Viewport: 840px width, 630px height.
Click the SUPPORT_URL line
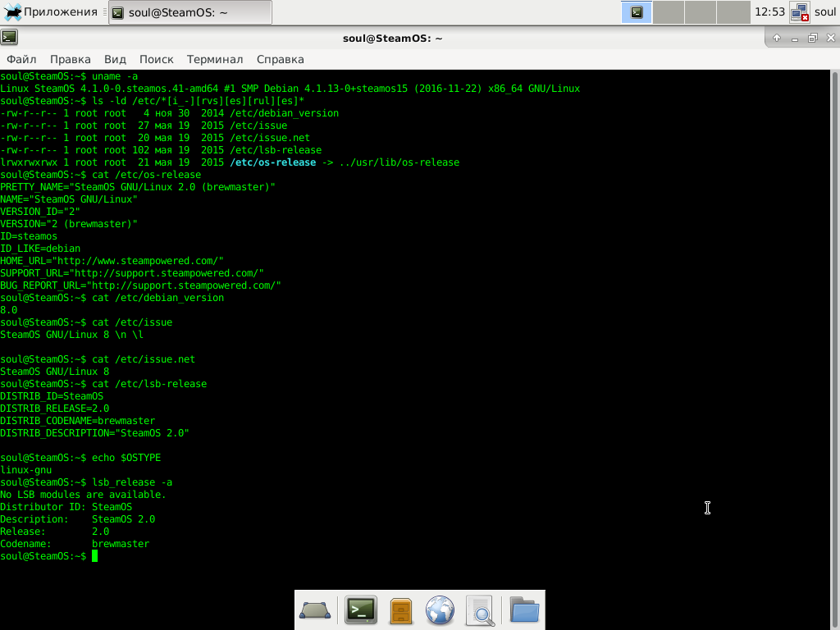click(132, 273)
